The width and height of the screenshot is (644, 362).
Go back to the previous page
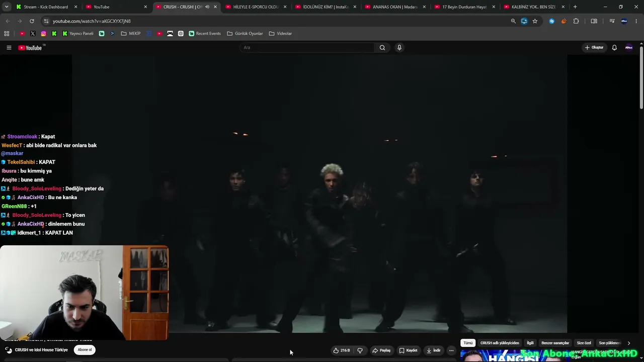pyautogui.click(x=8, y=21)
